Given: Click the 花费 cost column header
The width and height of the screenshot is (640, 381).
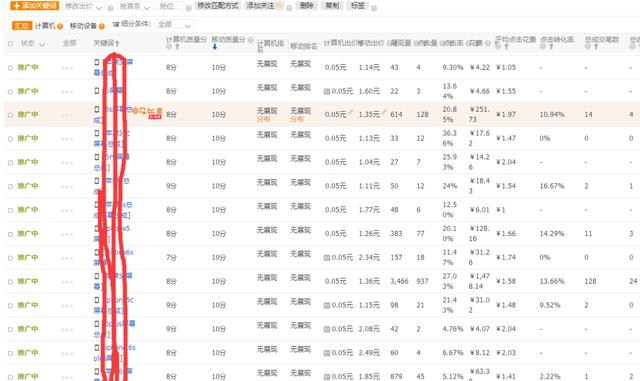Looking at the screenshot, I should coord(475,43).
